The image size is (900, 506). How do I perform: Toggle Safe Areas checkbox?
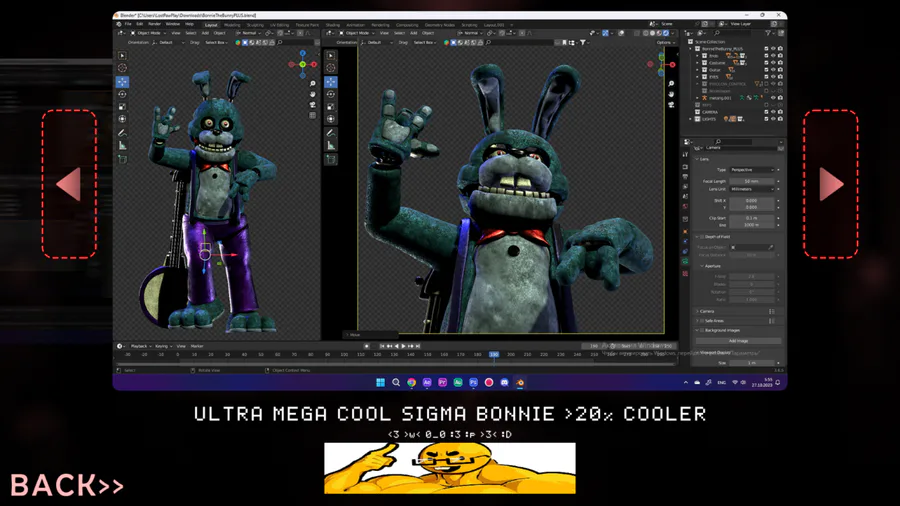(x=701, y=321)
